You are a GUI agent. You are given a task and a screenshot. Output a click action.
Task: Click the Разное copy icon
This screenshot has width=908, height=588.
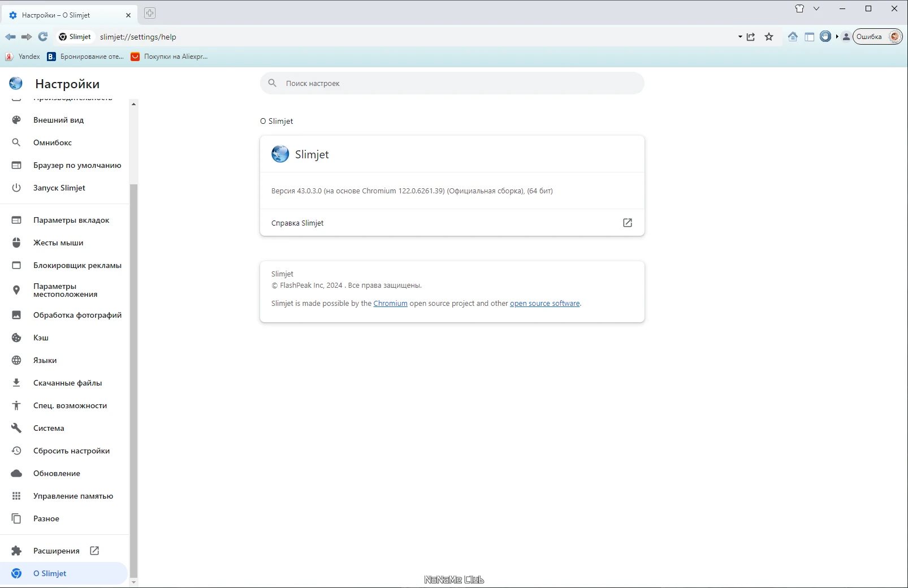16,518
